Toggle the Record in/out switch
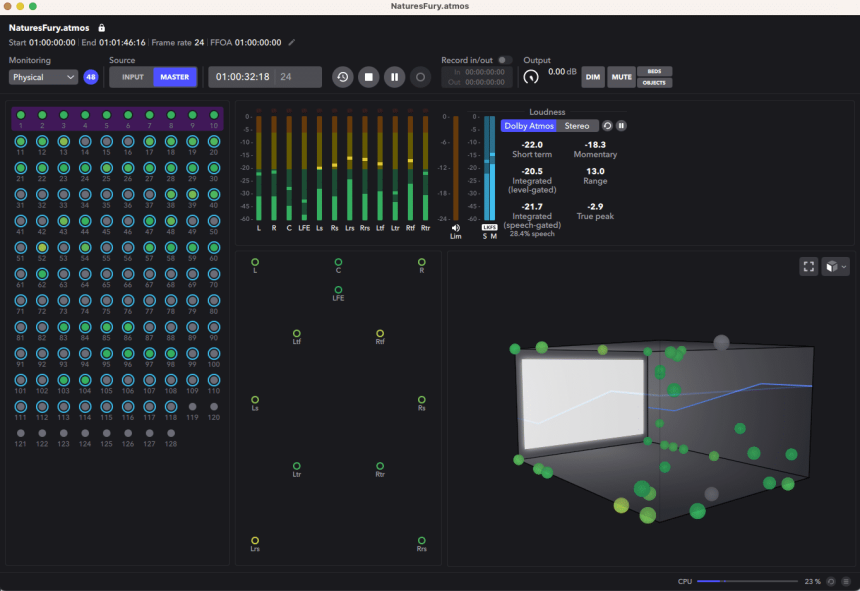The height and width of the screenshot is (591, 860). [503, 60]
